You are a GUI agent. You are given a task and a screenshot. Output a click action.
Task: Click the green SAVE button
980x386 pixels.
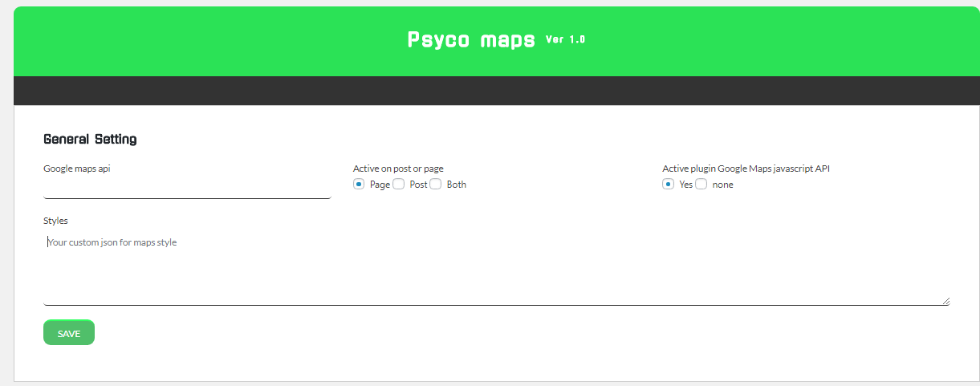pyautogui.click(x=69, y=333)
